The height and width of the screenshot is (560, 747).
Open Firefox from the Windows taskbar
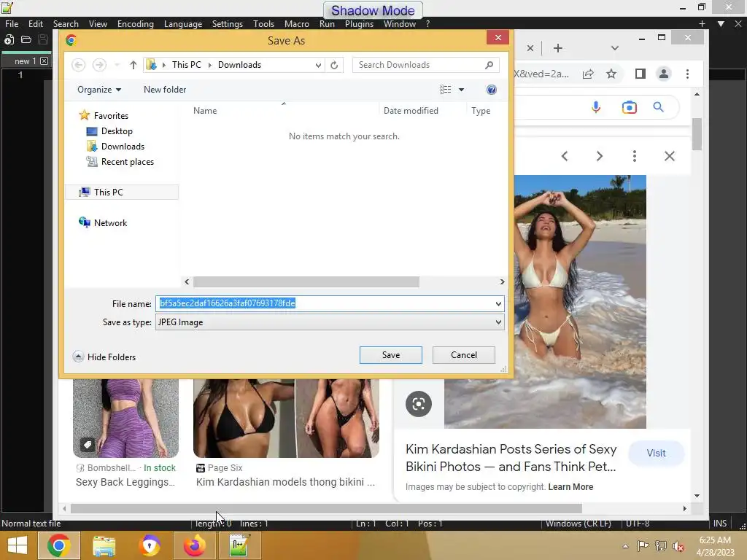(x=194, y=545)
